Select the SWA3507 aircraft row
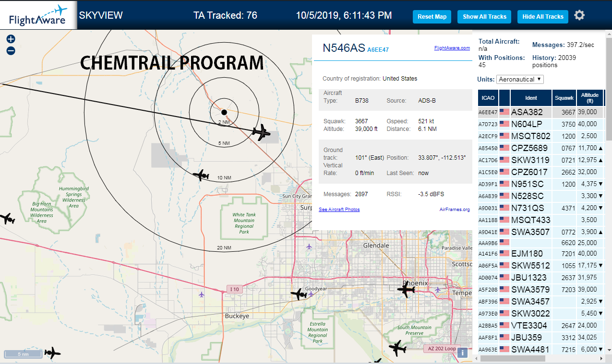 (x=540, y=232)
